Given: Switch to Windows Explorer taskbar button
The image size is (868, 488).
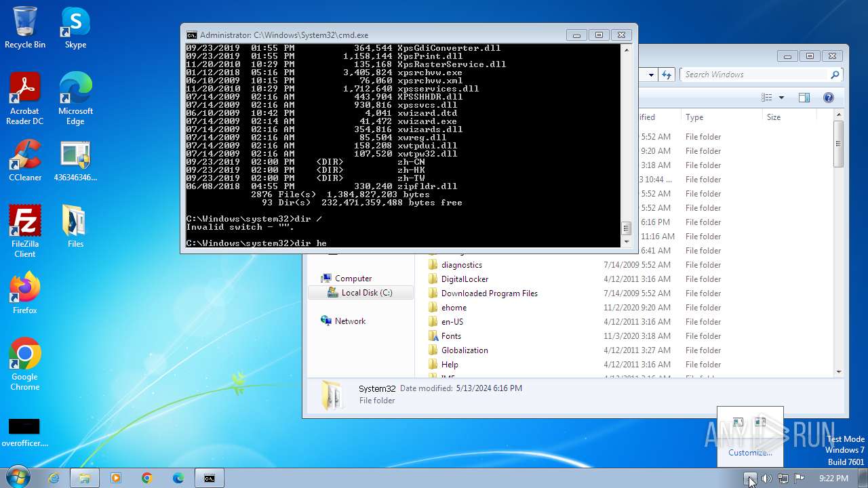Looking at the screenshot, I should [85, 478].
